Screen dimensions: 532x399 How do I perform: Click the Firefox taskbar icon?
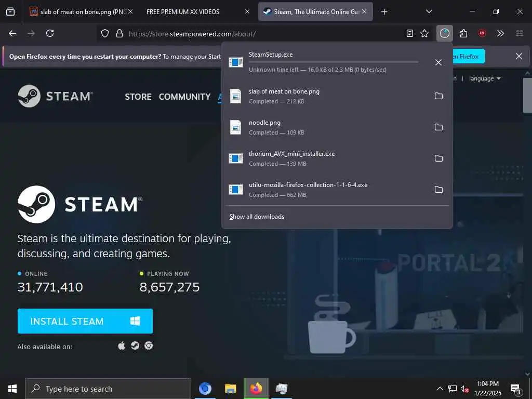tap(256, 389)
